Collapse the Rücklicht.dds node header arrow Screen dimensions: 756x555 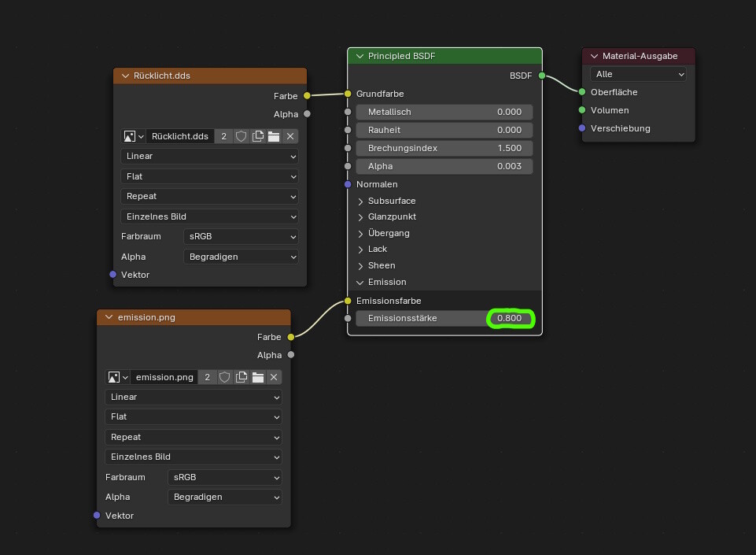[125, 76]
